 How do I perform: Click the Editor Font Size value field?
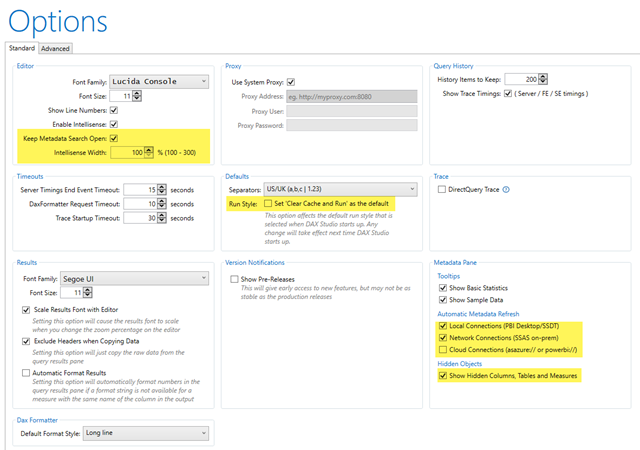click(x=121, y=96)
